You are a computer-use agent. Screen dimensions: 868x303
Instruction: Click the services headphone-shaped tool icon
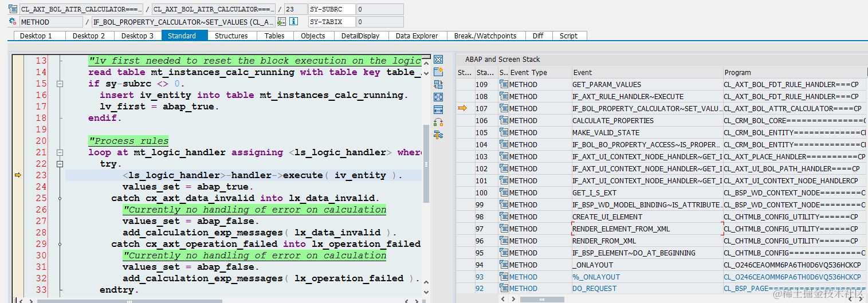(438, 122)
